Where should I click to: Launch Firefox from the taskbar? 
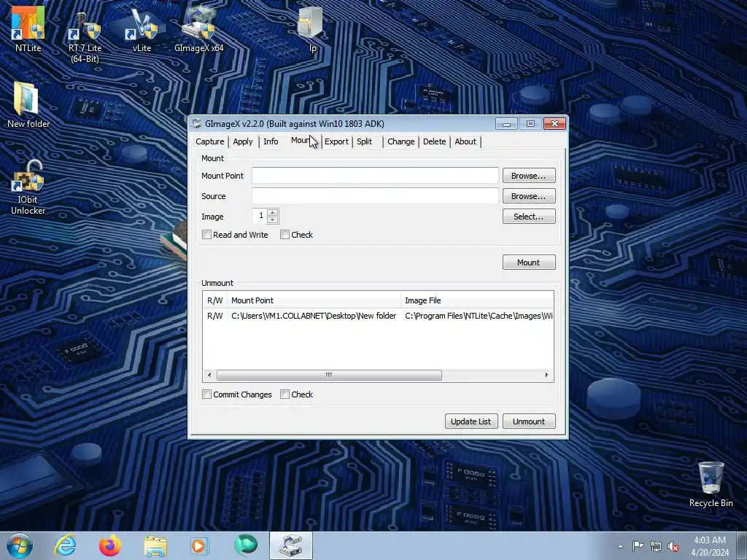(x=110, y=545)
